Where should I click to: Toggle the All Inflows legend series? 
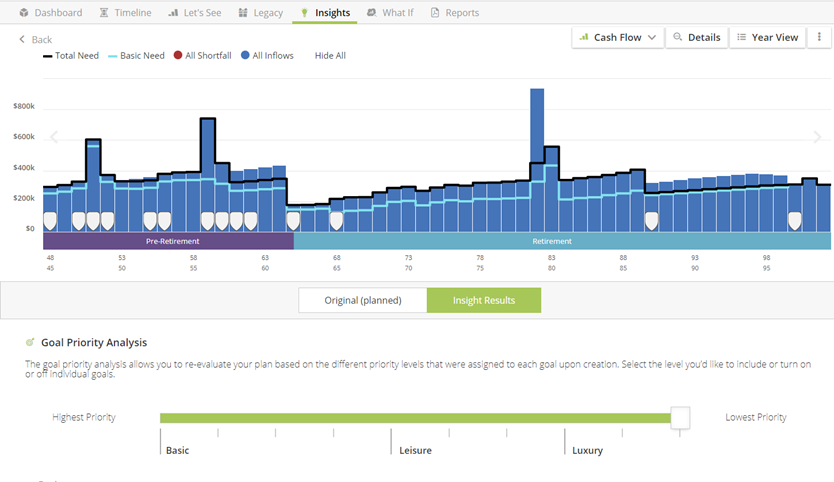(x=267, y=56)
